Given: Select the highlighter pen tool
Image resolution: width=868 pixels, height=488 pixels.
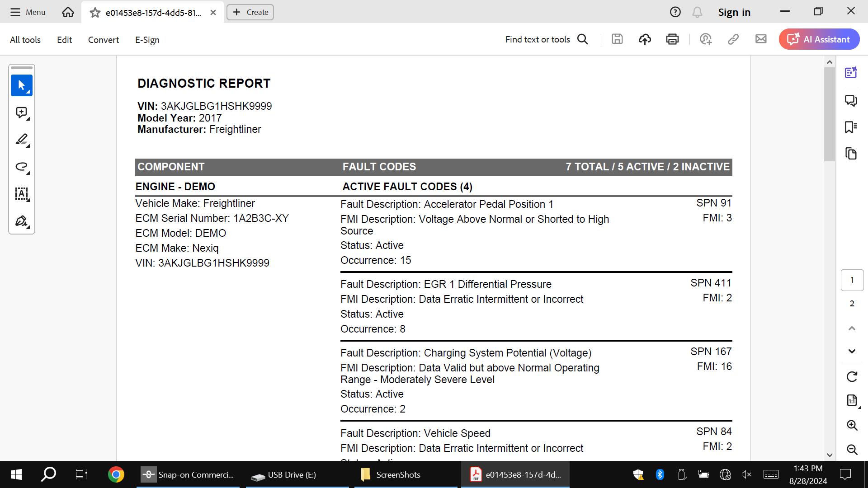Looking at the screenshot, I should 21,140.
